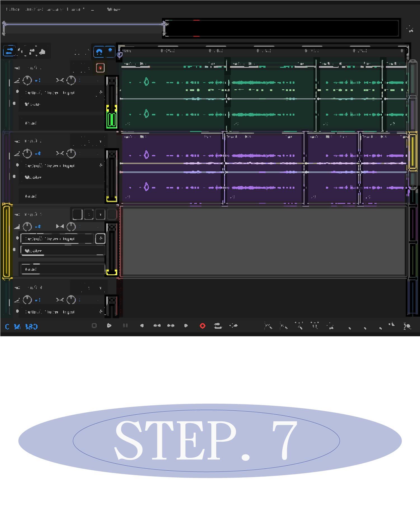420x530 pixels.
Task: Move playhead to next marker
Action: (186, 326)
